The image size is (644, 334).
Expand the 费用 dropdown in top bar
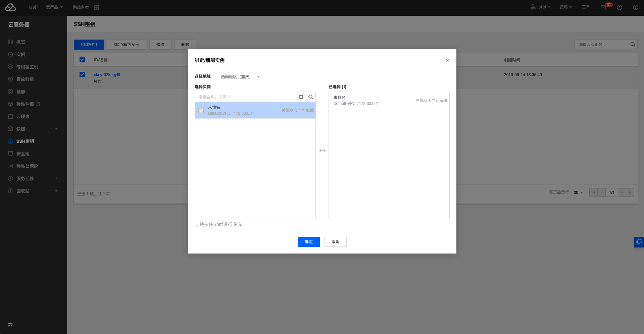[571, 7]
